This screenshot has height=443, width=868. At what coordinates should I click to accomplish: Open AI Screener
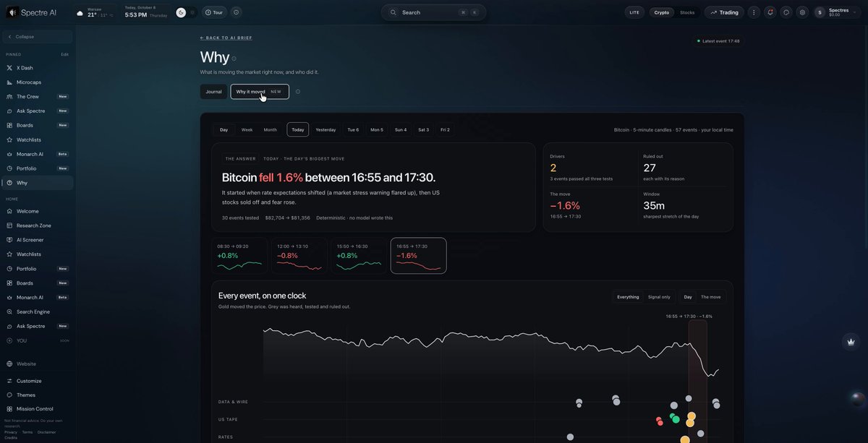click(38, 240)
